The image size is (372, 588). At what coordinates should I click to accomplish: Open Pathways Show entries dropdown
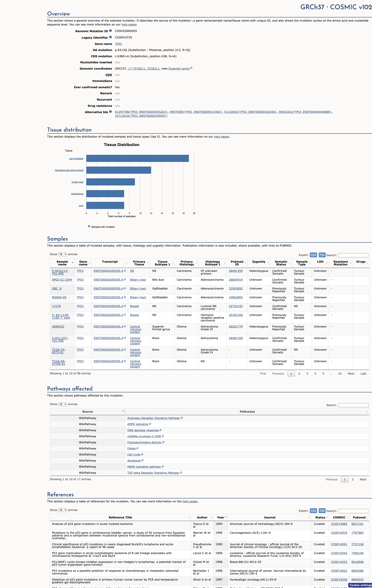[x=63, y=404]
